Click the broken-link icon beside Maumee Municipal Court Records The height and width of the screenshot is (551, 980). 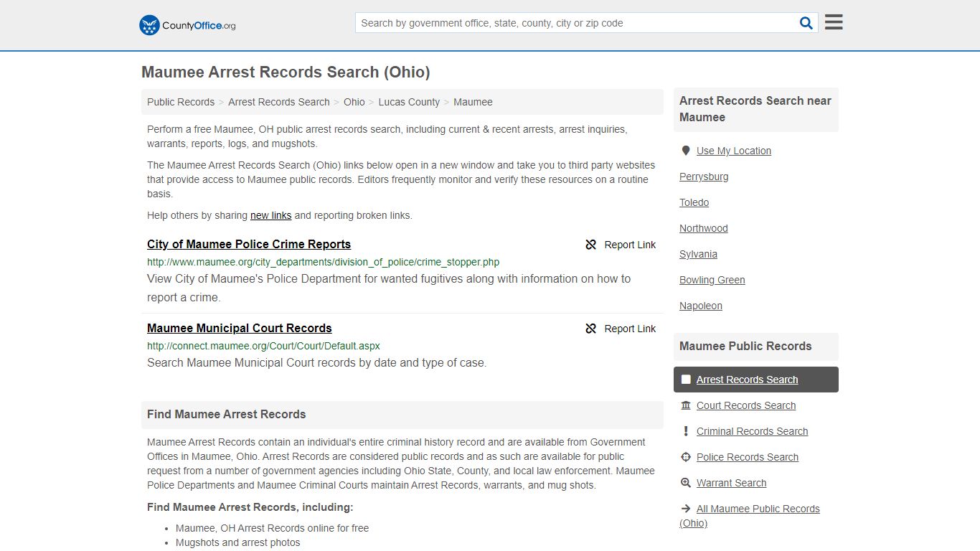tap(591, 329)
